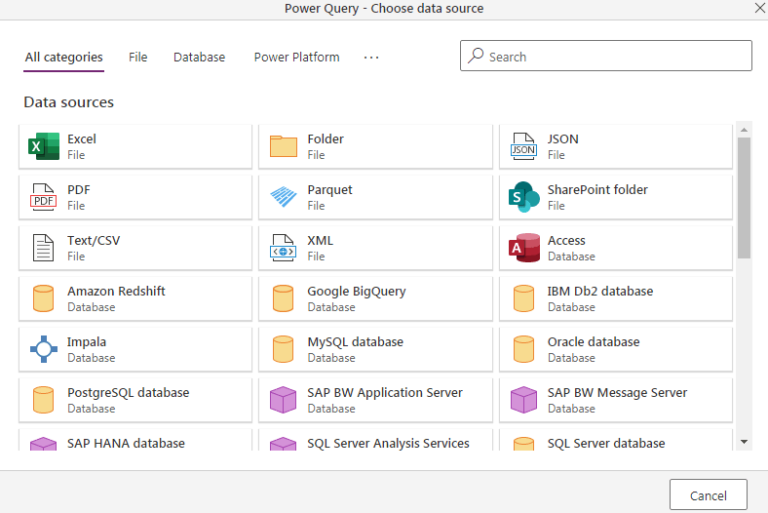Click the search magnifier icon
The image size is (768, 513).
(x=475, y=56)
